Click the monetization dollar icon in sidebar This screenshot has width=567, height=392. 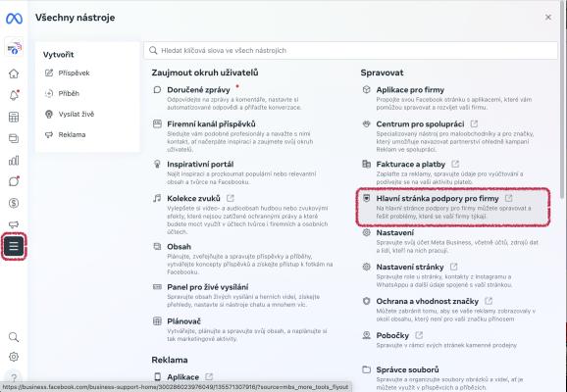pos(14,204)
